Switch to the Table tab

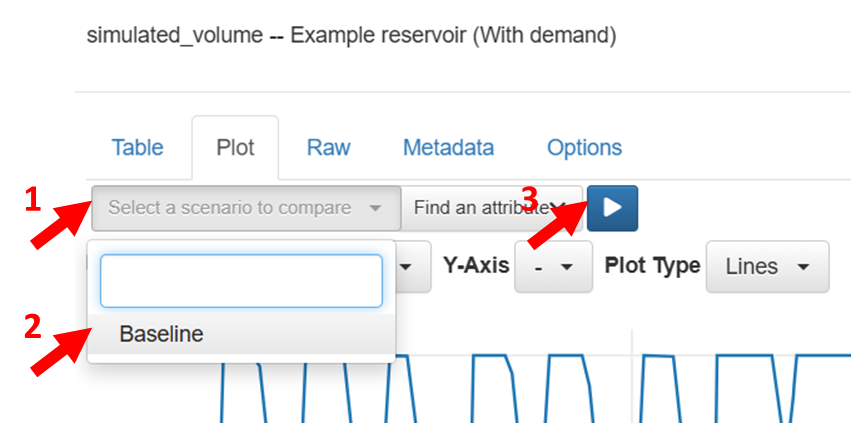[x=137, y=148]
